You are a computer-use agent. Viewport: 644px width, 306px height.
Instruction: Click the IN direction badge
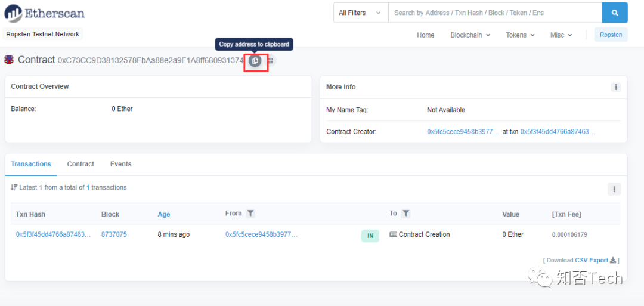pyautogui.click(x=370, y=236)
